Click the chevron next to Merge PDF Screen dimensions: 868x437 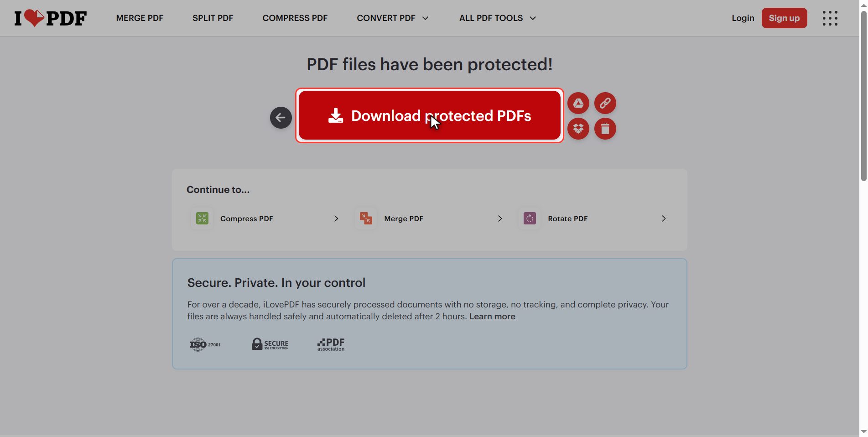pos(500,218)
